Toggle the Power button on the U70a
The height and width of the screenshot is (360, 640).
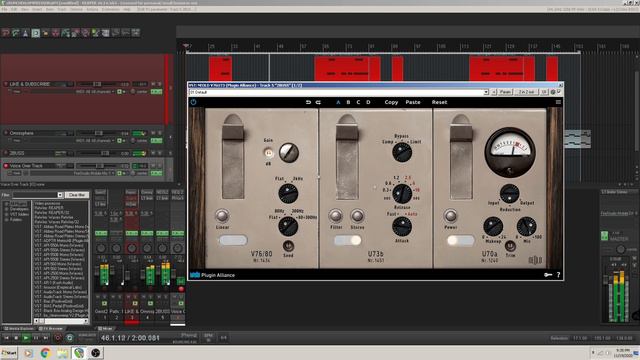(x=450, y=216)
